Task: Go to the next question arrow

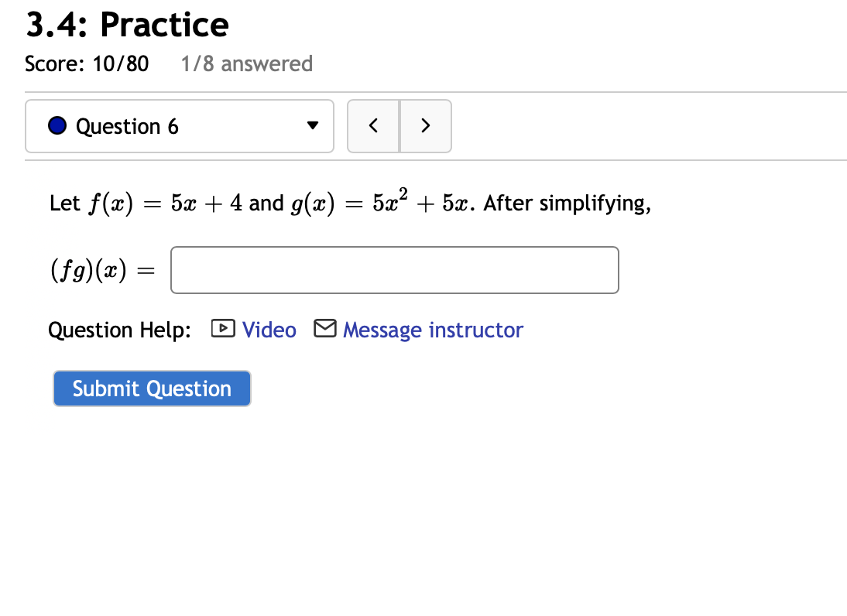Action: click(426, 126)
